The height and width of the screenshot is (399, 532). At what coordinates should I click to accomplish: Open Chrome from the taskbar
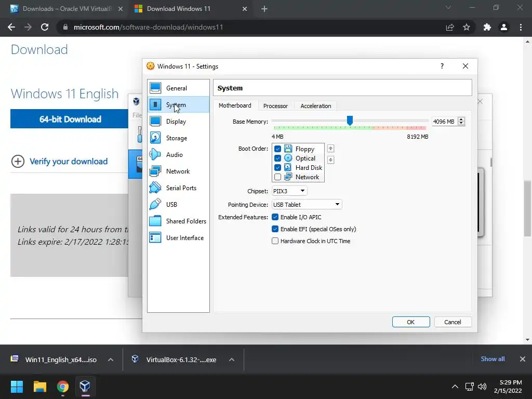62,387
